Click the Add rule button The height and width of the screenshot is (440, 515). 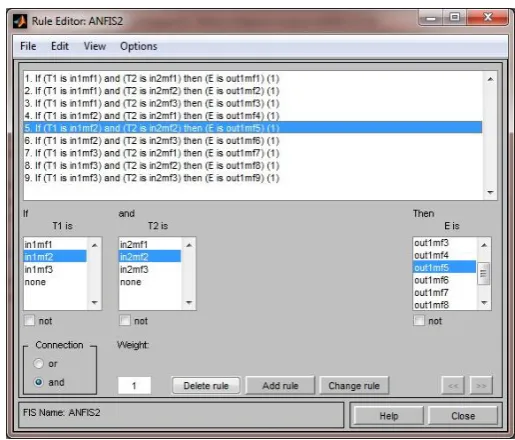click(280, 386)
